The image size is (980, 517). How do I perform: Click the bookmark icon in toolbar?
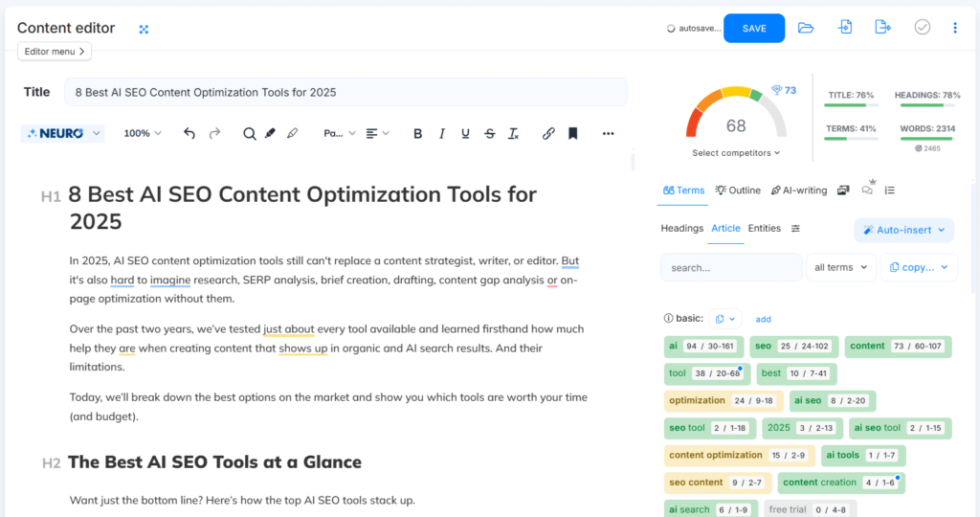(572, 134)
